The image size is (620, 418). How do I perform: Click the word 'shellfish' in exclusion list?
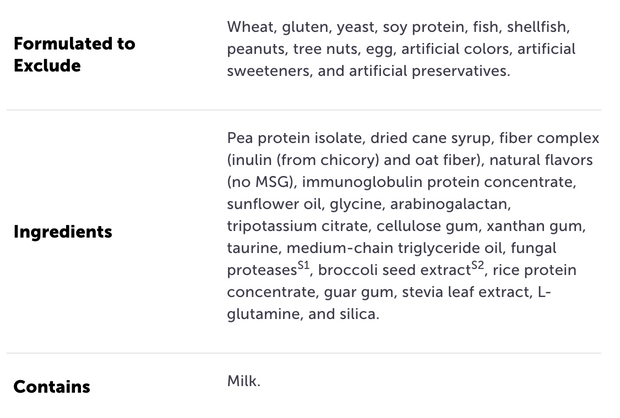536,27
